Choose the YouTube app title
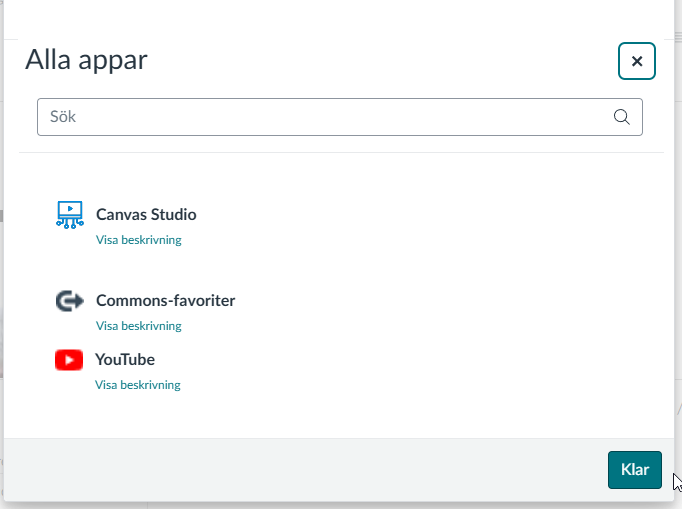This screenshot has width=682, height=509. [125, 359]
